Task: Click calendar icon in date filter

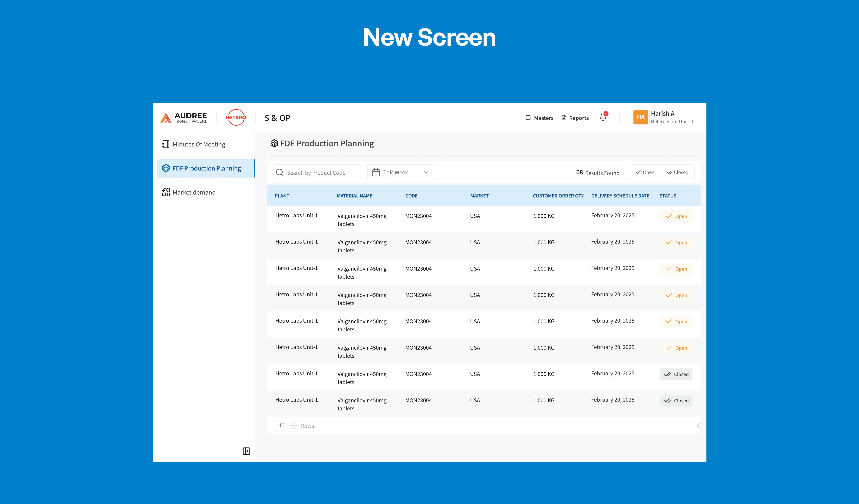Action: [x=376, y=172]
